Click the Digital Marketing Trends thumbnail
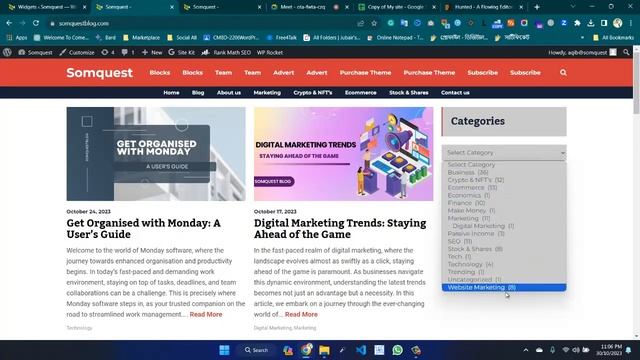The width and height of the screenshot is (640, 360). (344, 154)
